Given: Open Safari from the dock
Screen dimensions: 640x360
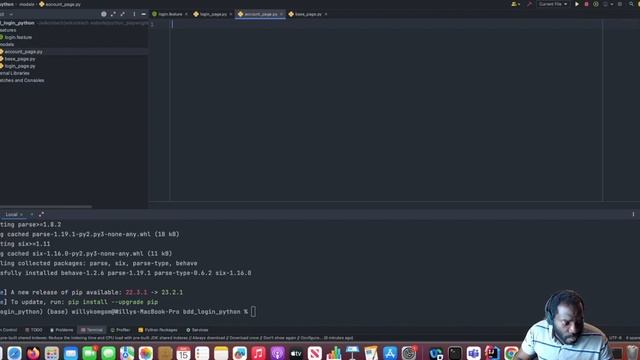Looking at the screenshot, I should tap(14, 353).
